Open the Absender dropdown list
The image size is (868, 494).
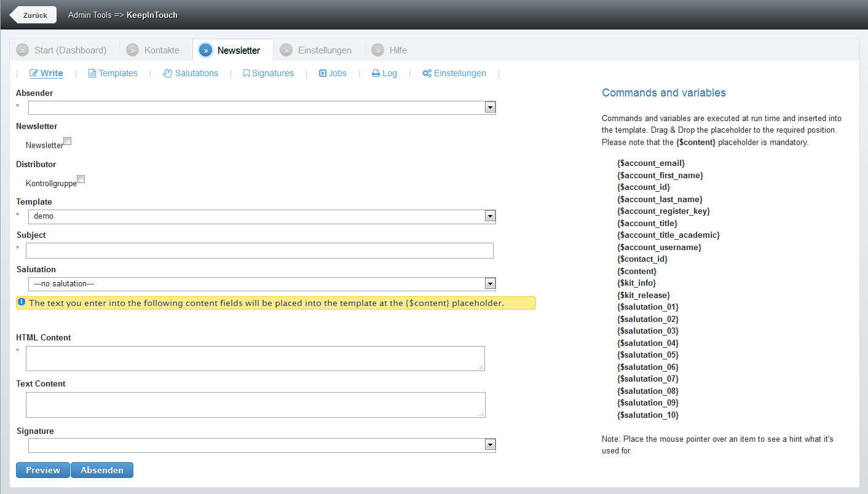point(490,108)
